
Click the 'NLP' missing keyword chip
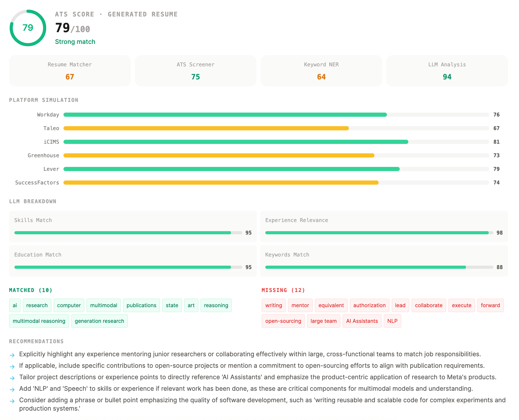392,321
